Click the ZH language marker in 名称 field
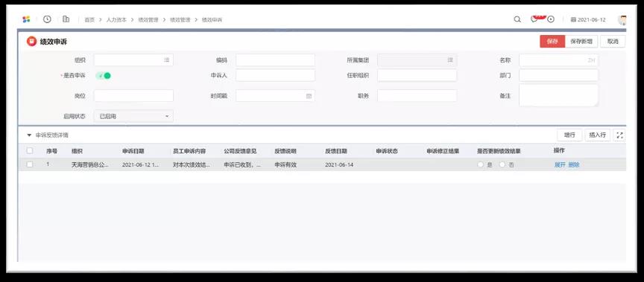Image resolution: width=644 pixels, height=282 pixels. tap(591, 60)
